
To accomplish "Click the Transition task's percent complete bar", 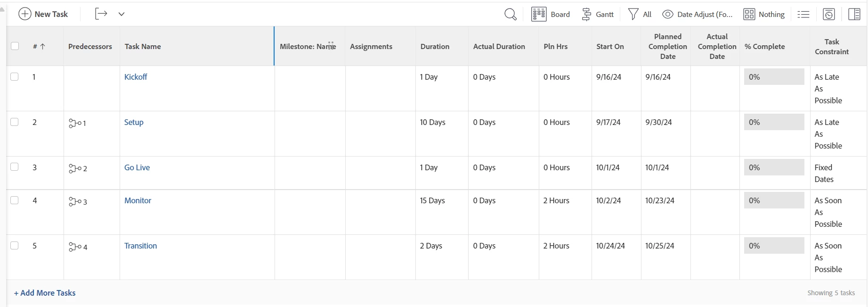I will coord(774,246).
